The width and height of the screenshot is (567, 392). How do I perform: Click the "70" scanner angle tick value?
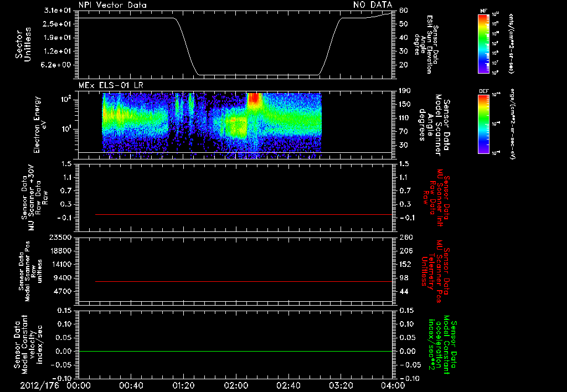tap(404, 132)
